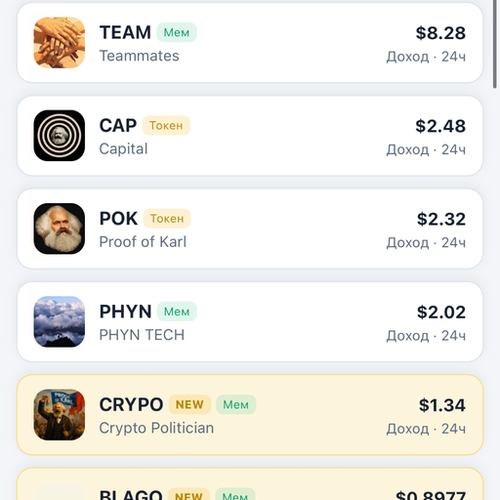Select the PHYN TECH $2.02 amount
The width and height of the screenshot is (500, 500).
coord(441,312)
